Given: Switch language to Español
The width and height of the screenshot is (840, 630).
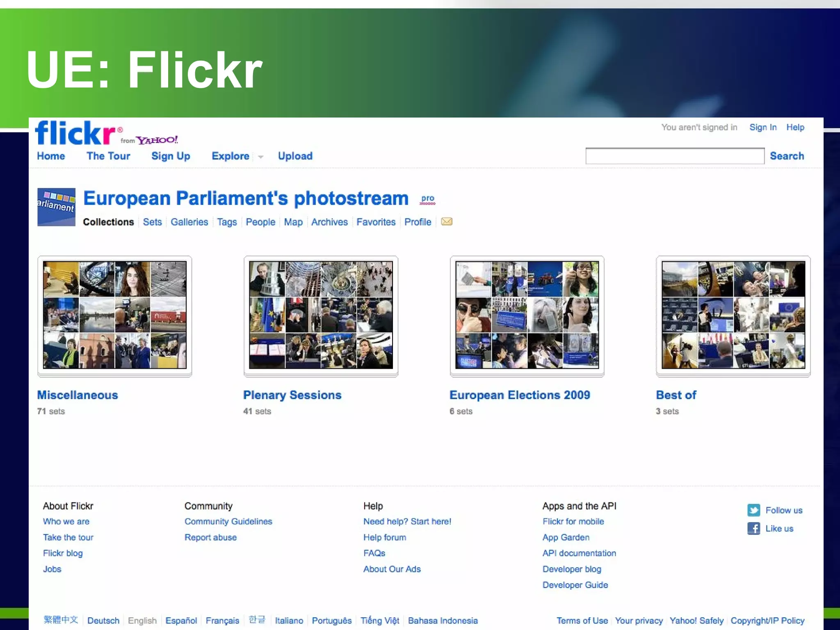Looking at the screenshot, I should (181, 621).
